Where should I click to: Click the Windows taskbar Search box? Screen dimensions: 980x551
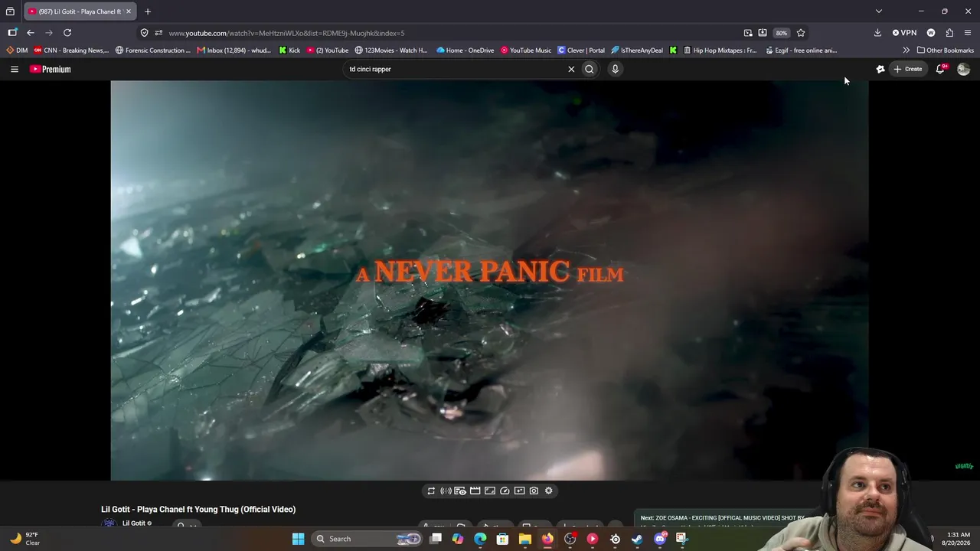(368, 539)
